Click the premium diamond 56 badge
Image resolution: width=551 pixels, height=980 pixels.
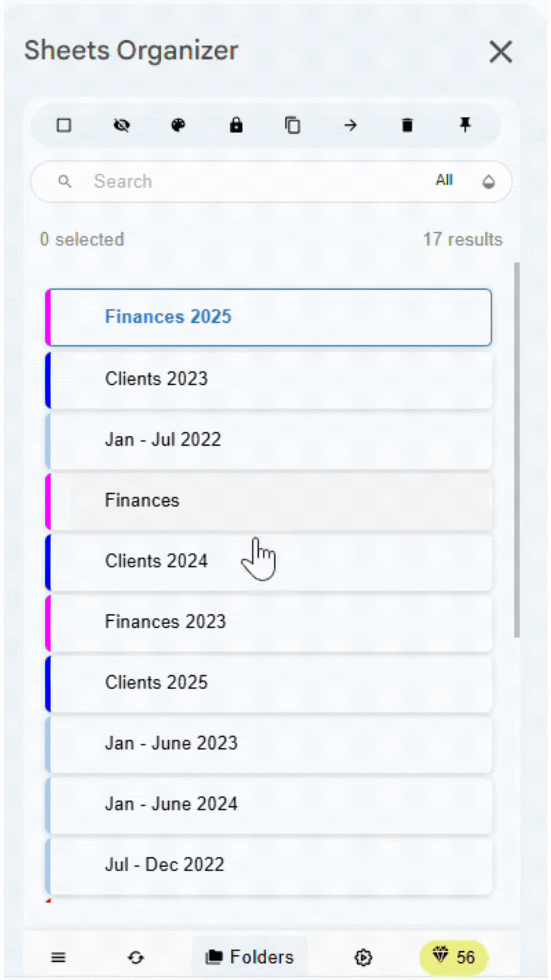tap(454, 957)
